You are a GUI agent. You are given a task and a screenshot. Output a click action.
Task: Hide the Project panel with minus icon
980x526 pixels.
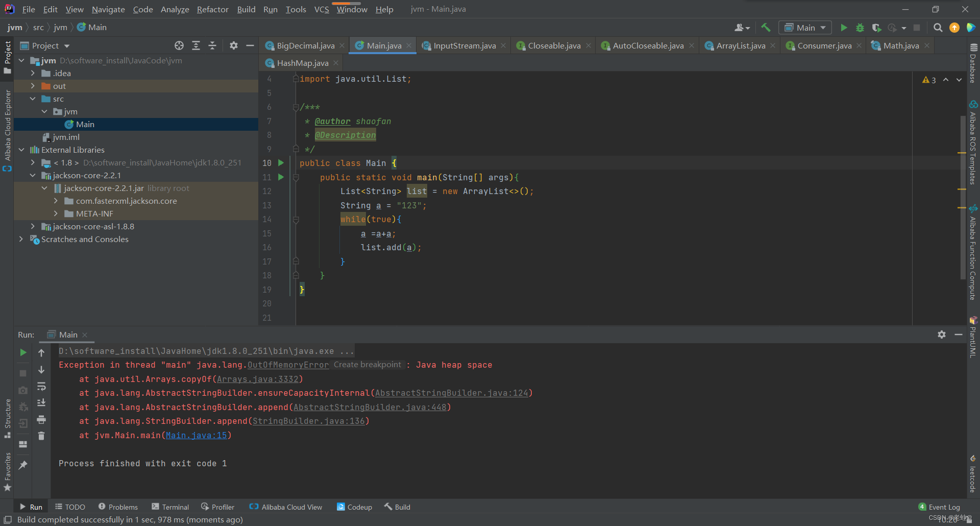[x=250, y=45]
